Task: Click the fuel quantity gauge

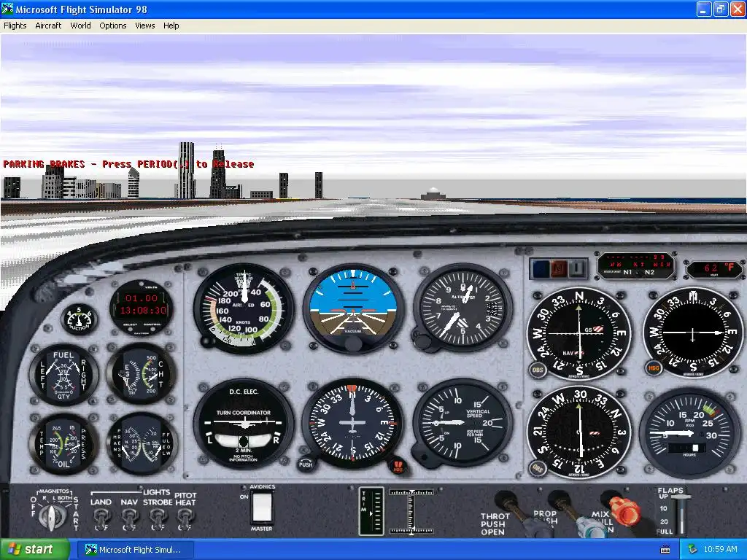Action: click(x=63, y=375)
